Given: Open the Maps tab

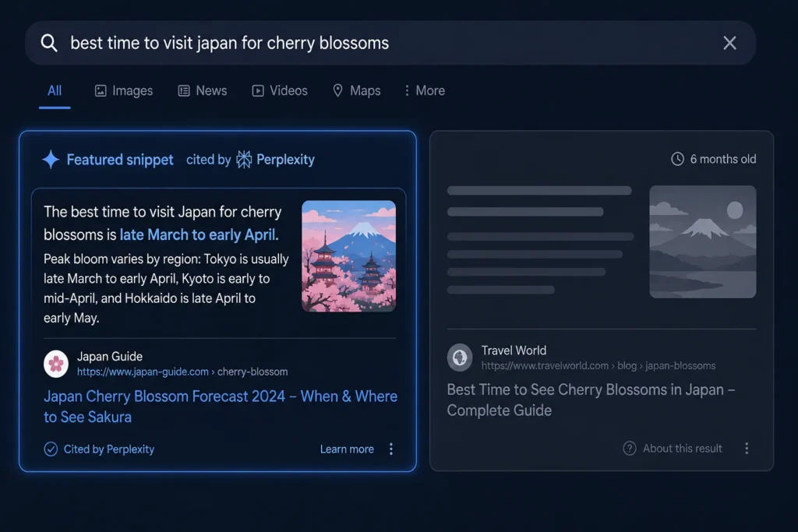Looking at the screenshot, I should pos(356,90).
